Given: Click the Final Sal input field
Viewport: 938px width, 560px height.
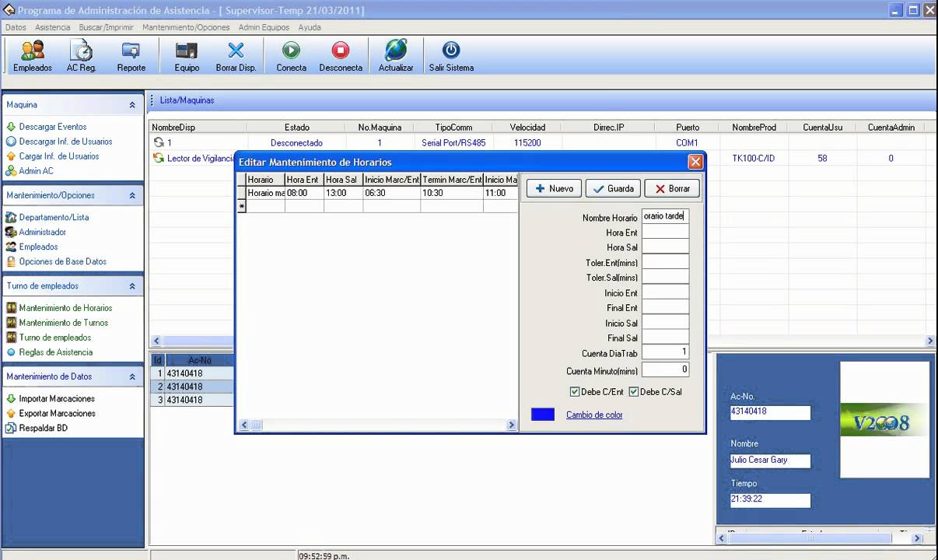Looking at the screenshot, I should (x=665, y=338).
